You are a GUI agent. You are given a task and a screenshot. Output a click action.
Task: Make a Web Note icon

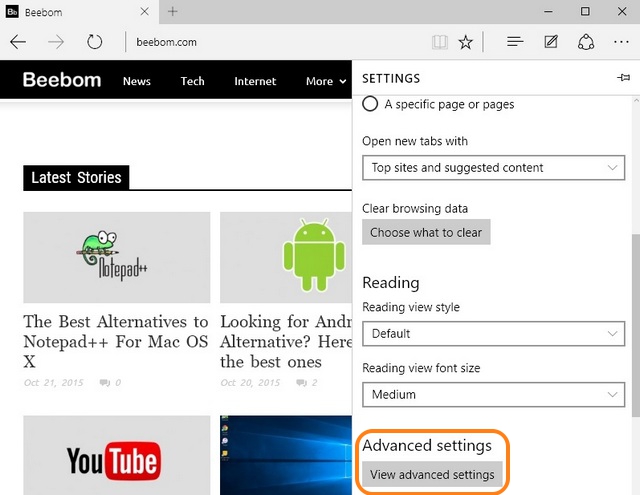click(x=550, y=42)
